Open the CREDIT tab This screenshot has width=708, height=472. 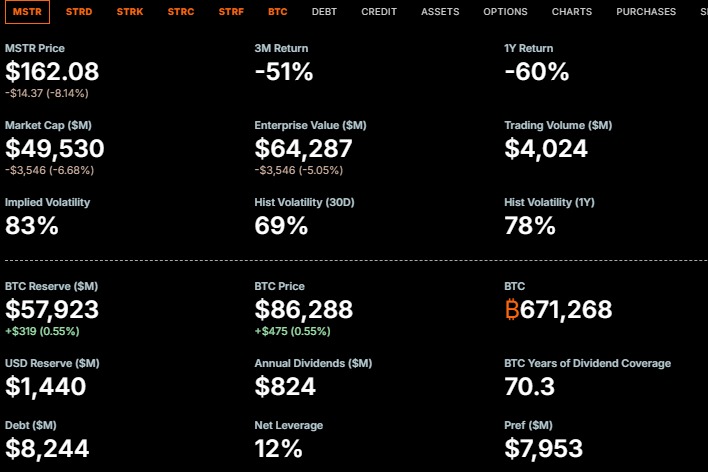point(379,12)
